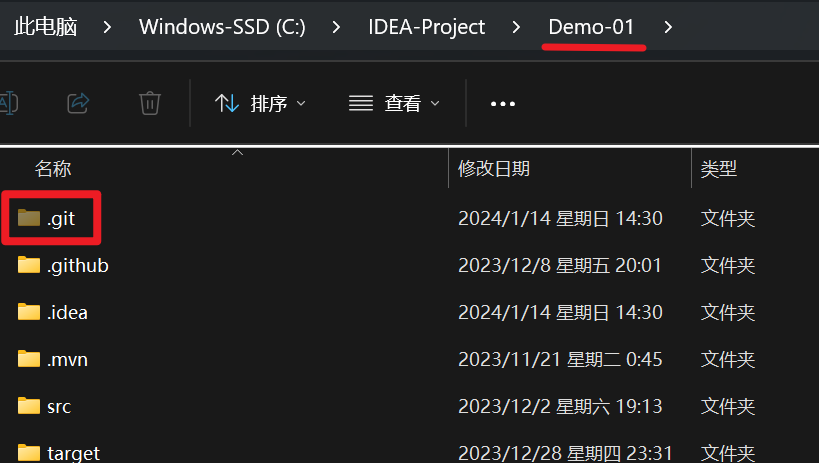Expand chevron after Demo-01 in breadcrumb

[x=668, y=27]
